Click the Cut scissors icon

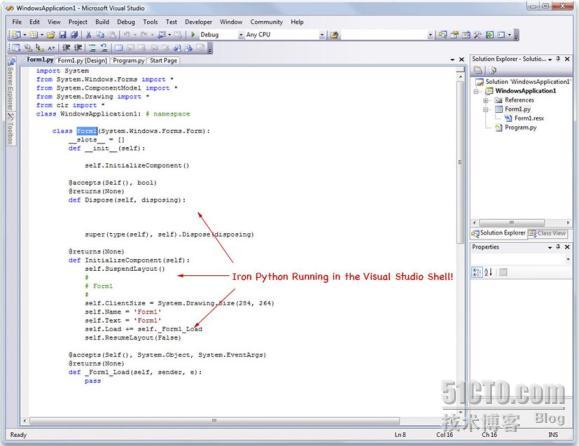89,35
